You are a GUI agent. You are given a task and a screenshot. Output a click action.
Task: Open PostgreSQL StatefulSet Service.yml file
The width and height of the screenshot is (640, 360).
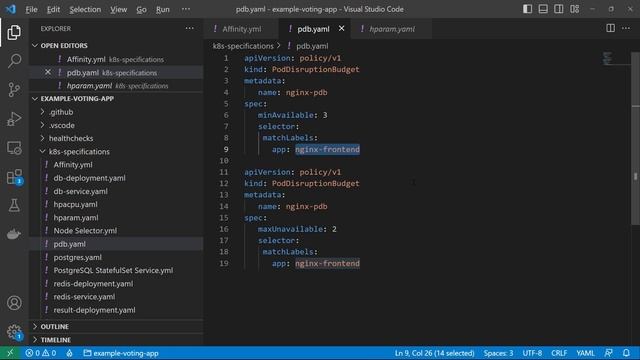pyautogui.click(x=113, y=270)
